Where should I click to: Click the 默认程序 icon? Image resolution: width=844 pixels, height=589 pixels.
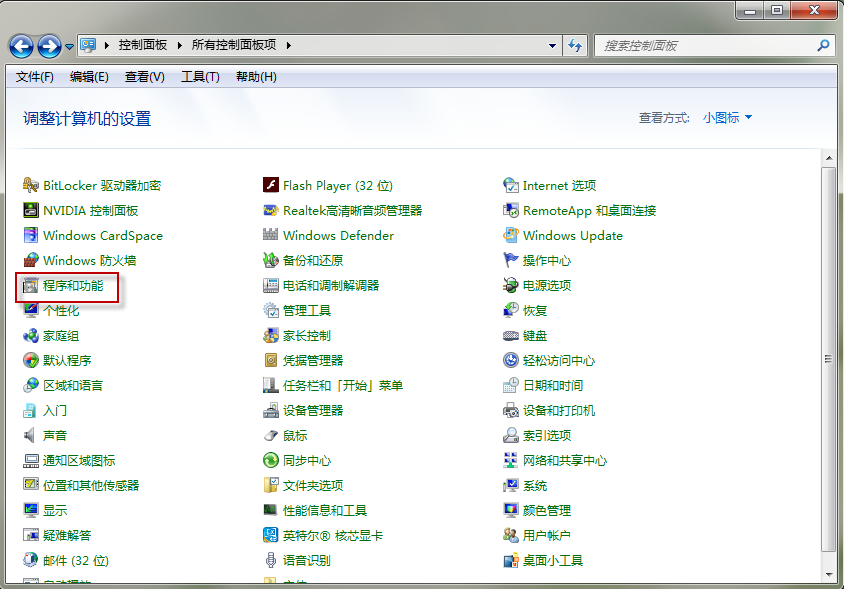(31, 360)
